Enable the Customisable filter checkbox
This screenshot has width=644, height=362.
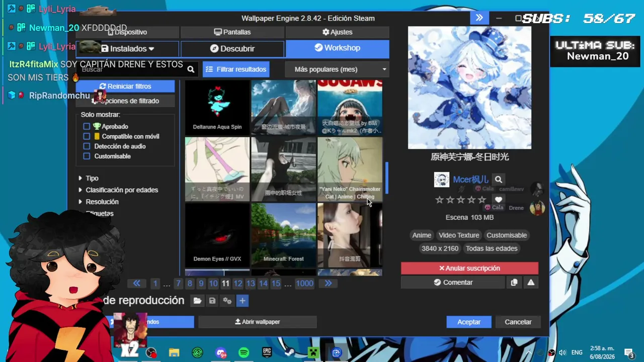pyautogui.click(x=87, y=156)
